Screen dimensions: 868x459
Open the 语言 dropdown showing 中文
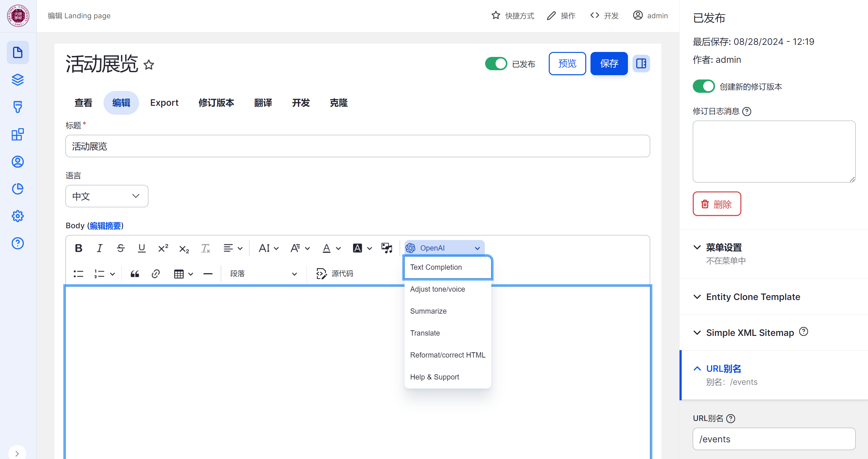(107, 196)
